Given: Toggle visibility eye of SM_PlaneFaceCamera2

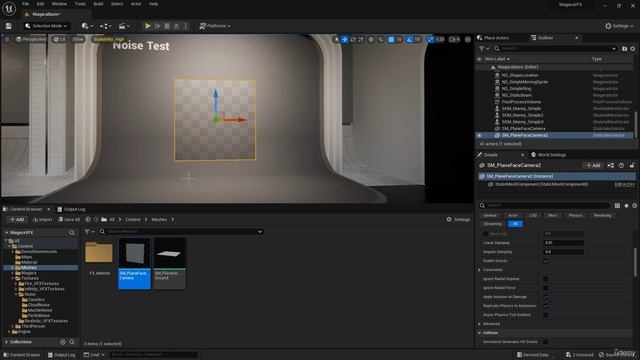Looking at the screenshot, I should pos(480,135).
